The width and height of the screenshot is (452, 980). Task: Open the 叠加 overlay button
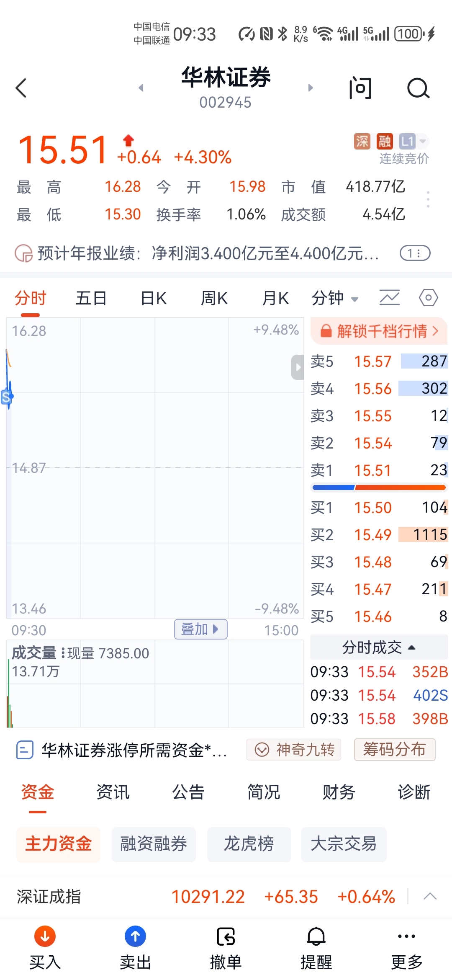(200, 629)
